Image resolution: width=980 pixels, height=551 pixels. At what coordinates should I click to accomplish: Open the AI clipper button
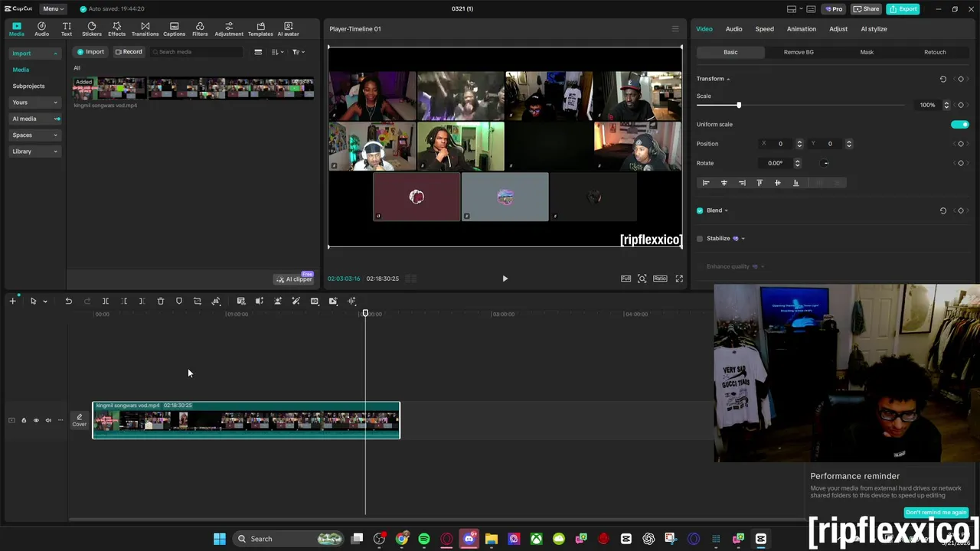(295, 279)
